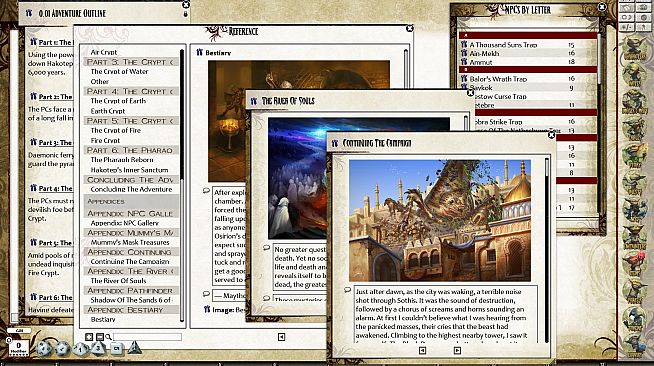Select Air Crypt in Reference list
Screen dimensions: 654x366
104,52
